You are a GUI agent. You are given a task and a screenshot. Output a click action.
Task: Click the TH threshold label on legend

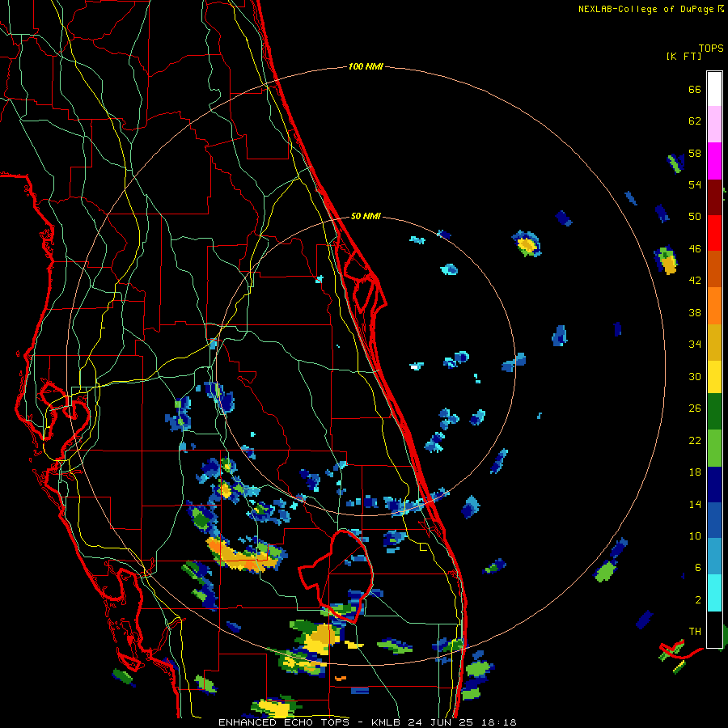(695, 631)
